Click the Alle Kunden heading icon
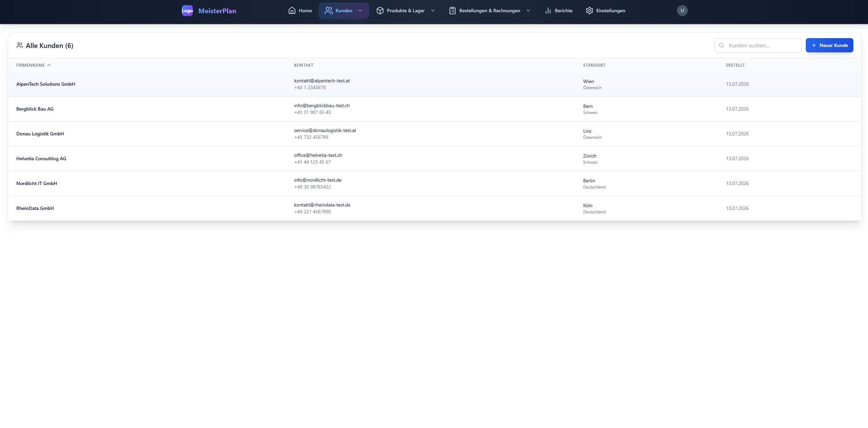The image size is (868, 428). click(20, 45)
